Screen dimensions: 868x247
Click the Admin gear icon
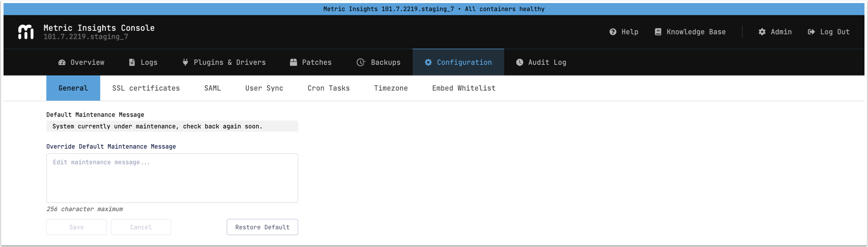762,32
